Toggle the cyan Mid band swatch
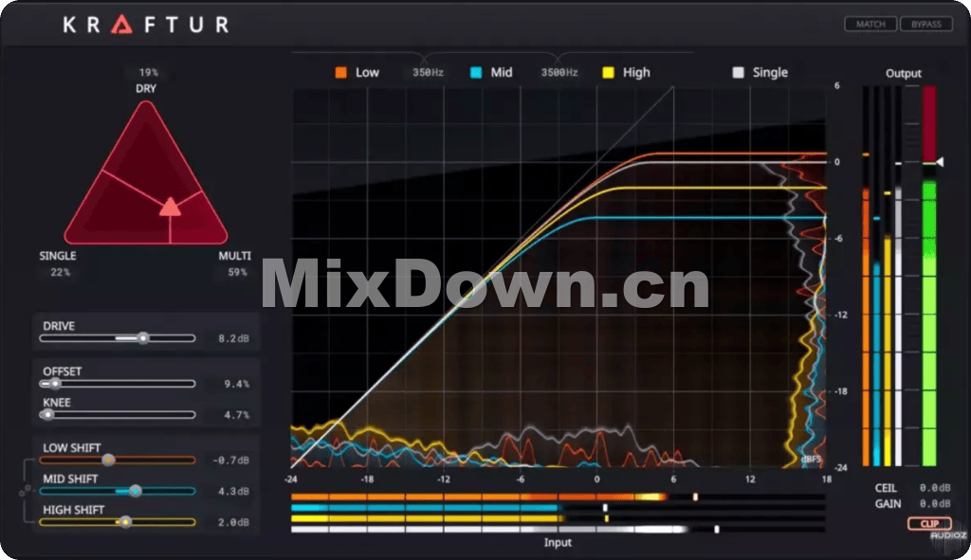 pyautogui.click(x=476, y=72)
